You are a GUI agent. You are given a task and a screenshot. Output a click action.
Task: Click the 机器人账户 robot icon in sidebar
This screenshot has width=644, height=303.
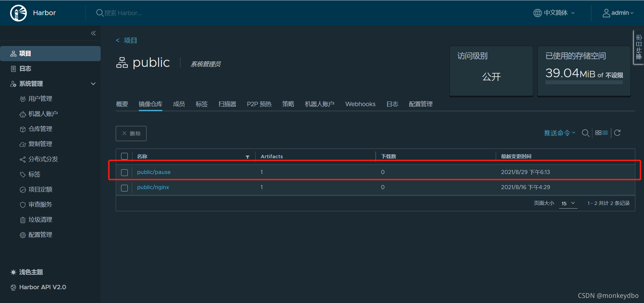22,114
